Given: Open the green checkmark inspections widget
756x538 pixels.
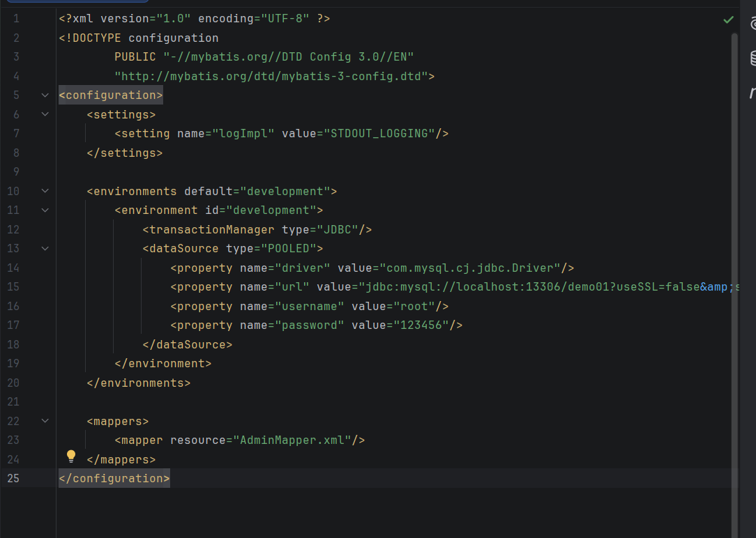Looking at the screenshot, I should tap(728, 20).
